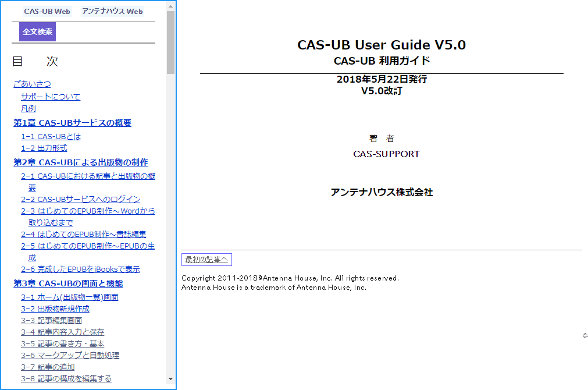View 2-6 完成したEPUBをiBooksで表示
Image resolution: width=588 pixels, height=390 pixels.
tap(81, 269)
